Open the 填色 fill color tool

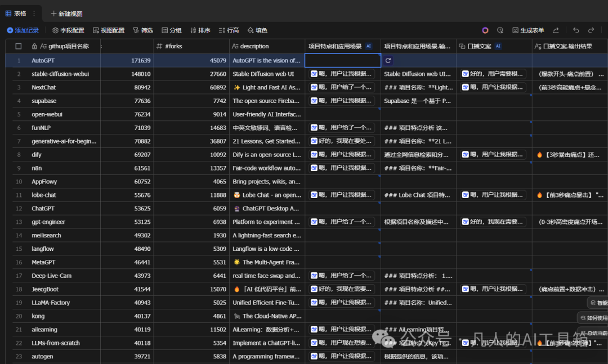pyautogui.click(x=257, y=30)
